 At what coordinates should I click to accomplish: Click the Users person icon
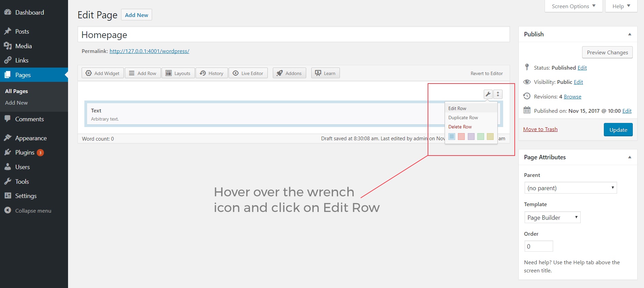point(8,167)
